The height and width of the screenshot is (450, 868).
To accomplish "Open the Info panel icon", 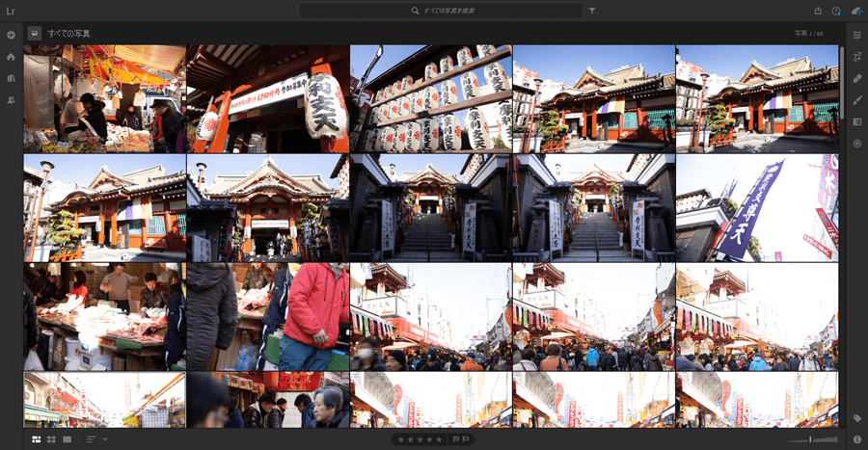I will coord(857,439).
